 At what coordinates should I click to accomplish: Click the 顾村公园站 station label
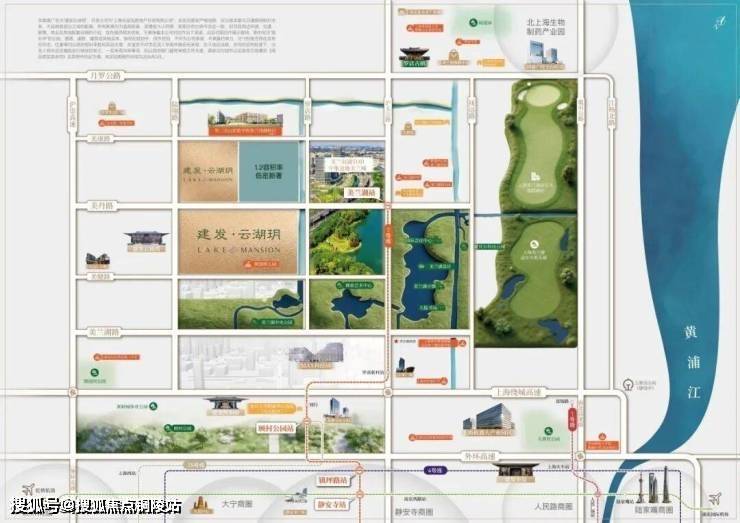(276, 429)
